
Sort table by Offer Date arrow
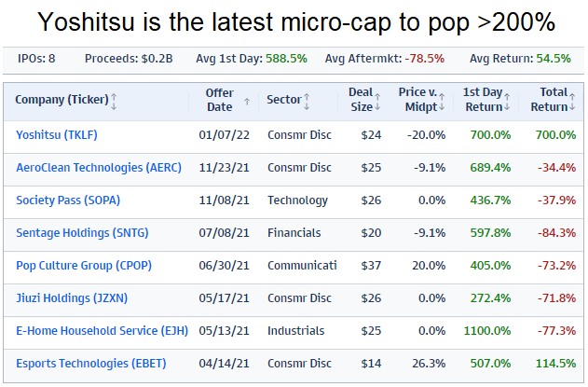click(246, 101)
